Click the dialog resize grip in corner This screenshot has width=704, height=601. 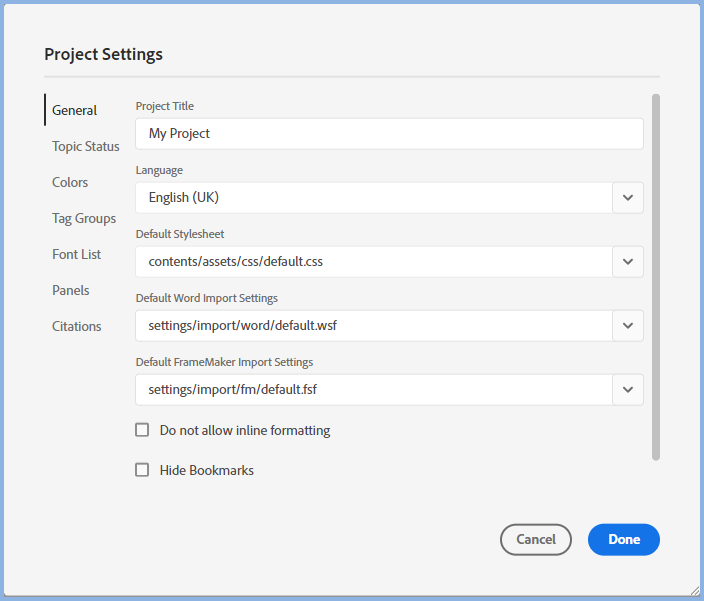(x=693, y=590)
